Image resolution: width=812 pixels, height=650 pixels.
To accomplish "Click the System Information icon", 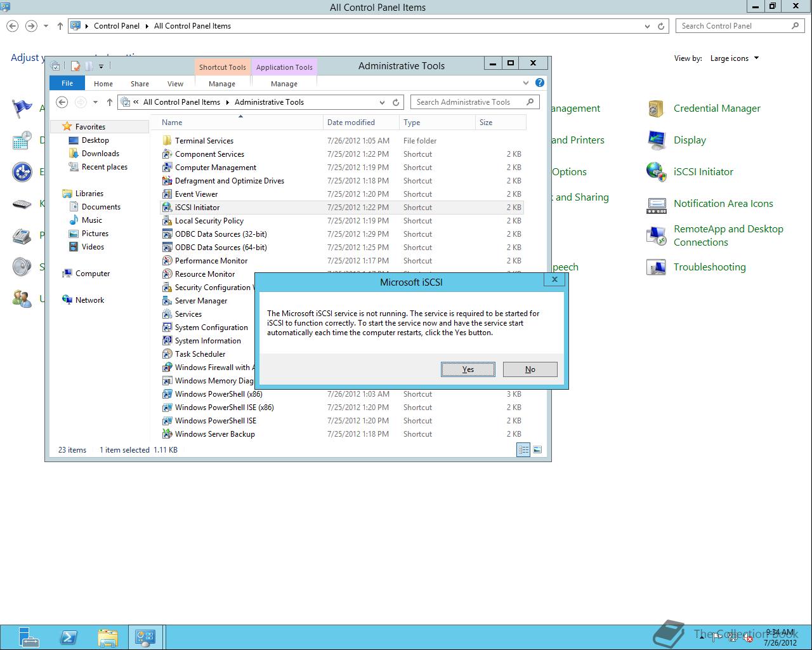I will [167, 341].
